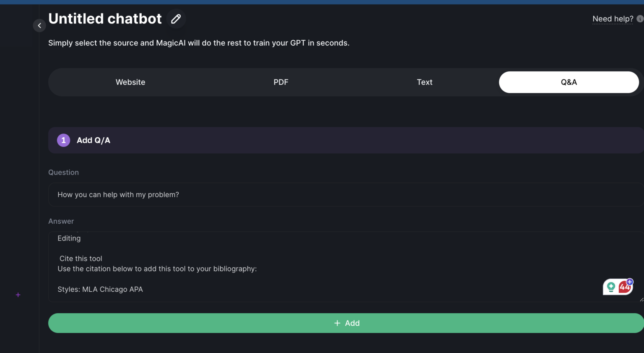The width and height of the screenshot is (644, 353).
Task: Click the plus icon inside Add button
Action: (337, 323)
